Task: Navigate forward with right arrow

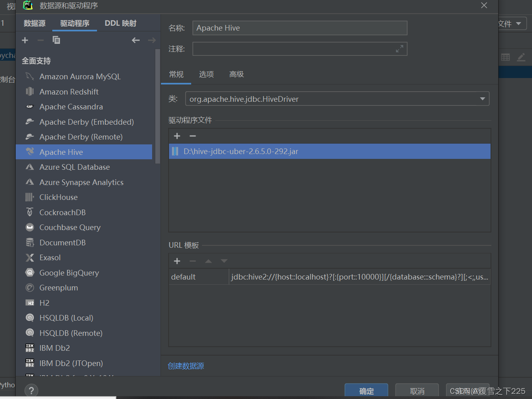Action: point(152,40)
